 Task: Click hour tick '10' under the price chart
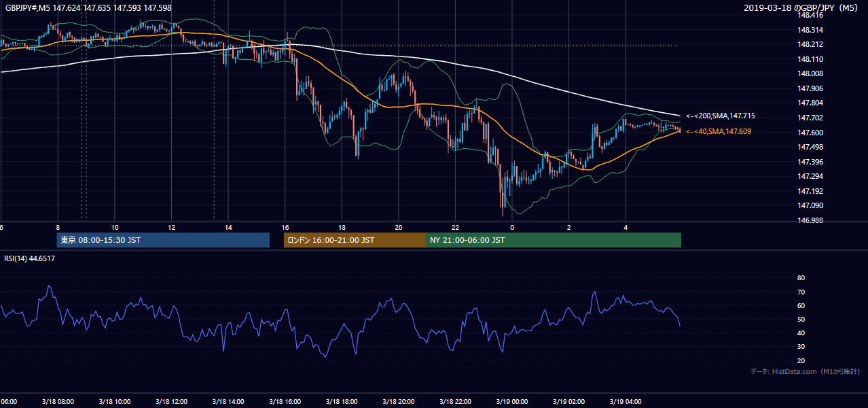(115, 227)
